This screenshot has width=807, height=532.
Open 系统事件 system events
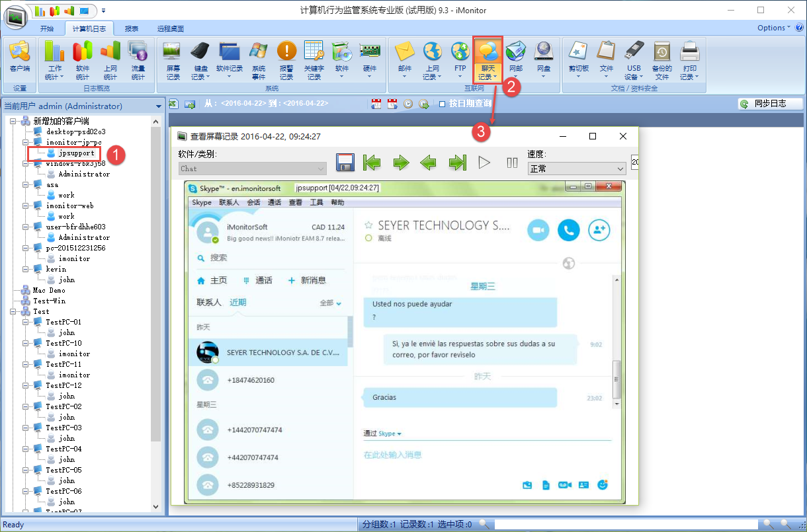[x=259, y=60]
